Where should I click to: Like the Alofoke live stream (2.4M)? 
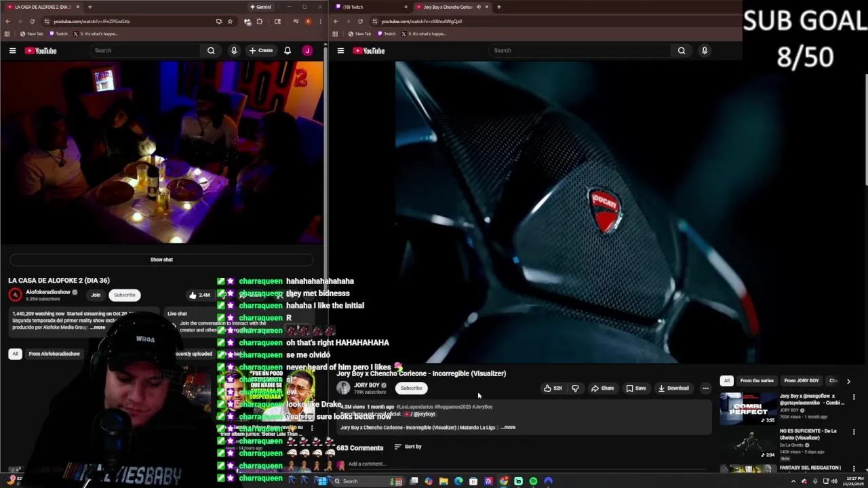(199, 295)
